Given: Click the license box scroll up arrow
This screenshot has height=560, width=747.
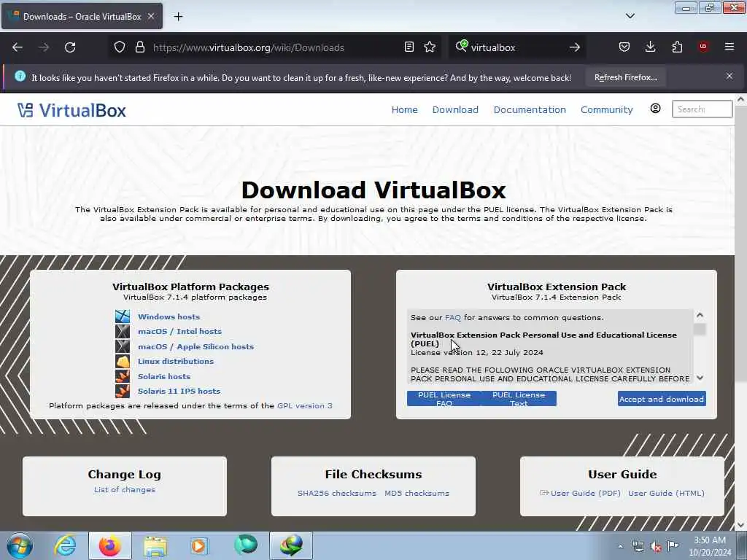Looking at the screenshot, I should click(700, 315).
